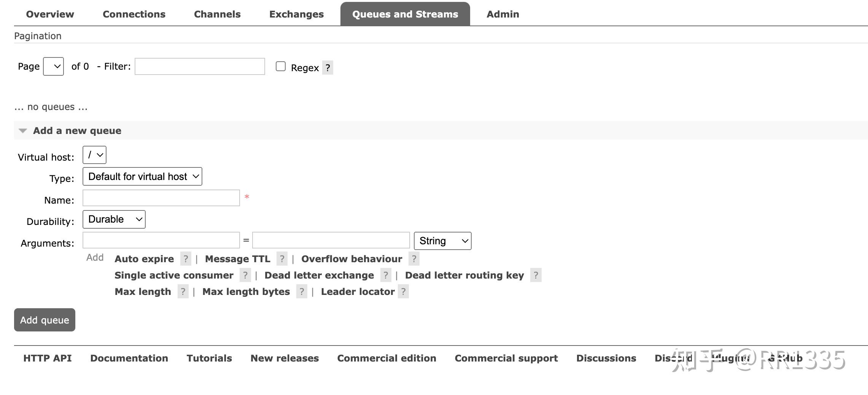
Task: Switch to the Exchanges tab
Action: (x=296, y=14)
